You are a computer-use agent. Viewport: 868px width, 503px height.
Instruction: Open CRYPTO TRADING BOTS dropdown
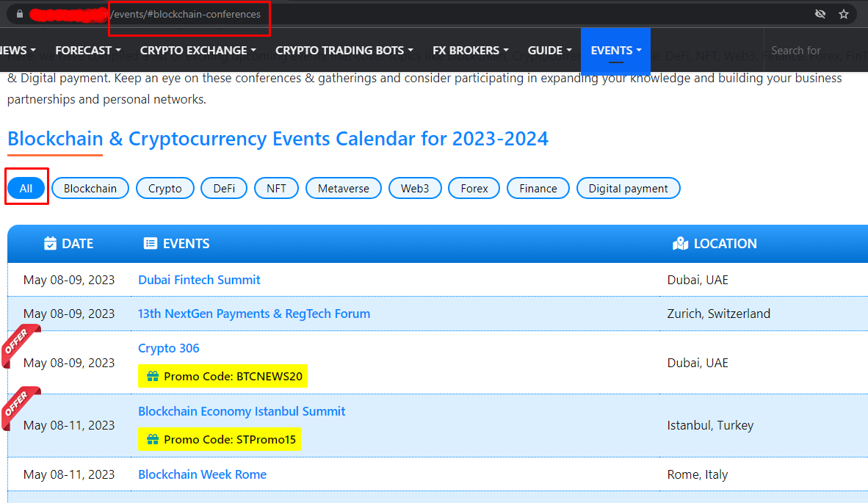[344, 51]
